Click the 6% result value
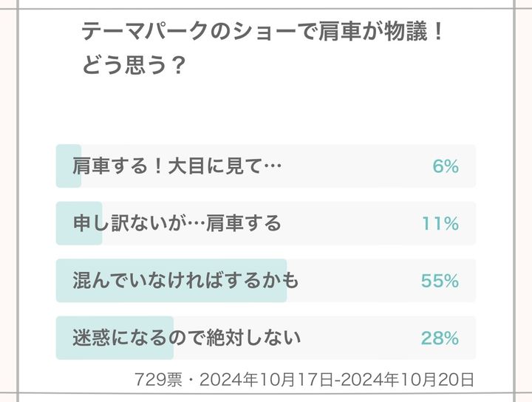The image size is (532, 402). [x=446, y=166]
